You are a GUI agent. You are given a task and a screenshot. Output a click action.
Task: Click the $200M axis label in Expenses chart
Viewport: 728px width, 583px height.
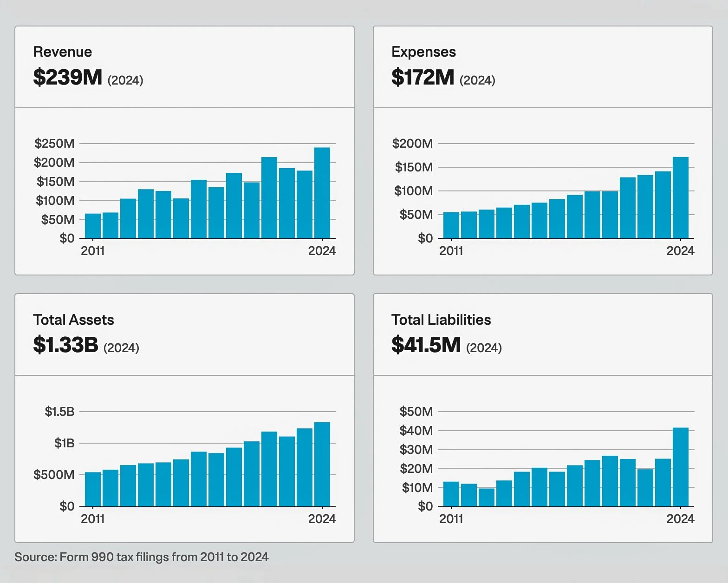[413, 144]
